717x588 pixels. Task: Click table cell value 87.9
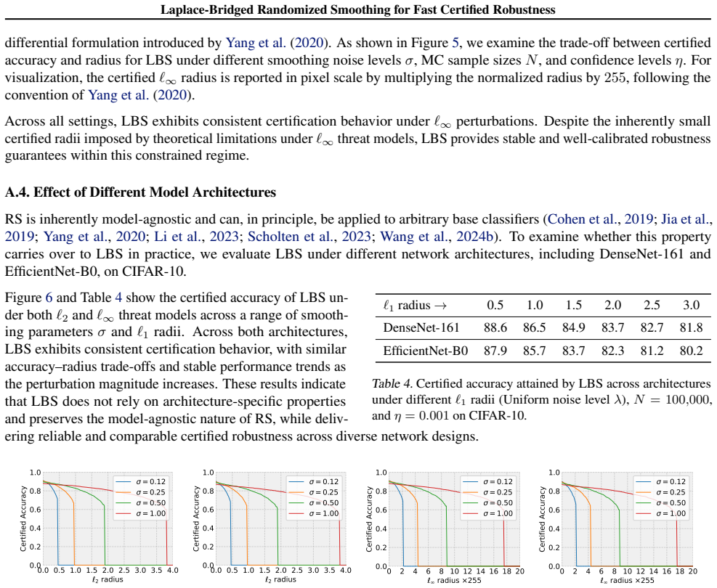tap(495, 351)
